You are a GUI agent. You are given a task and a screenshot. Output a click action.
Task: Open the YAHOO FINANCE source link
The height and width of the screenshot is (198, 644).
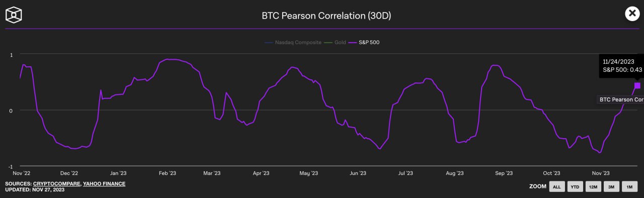104,184
